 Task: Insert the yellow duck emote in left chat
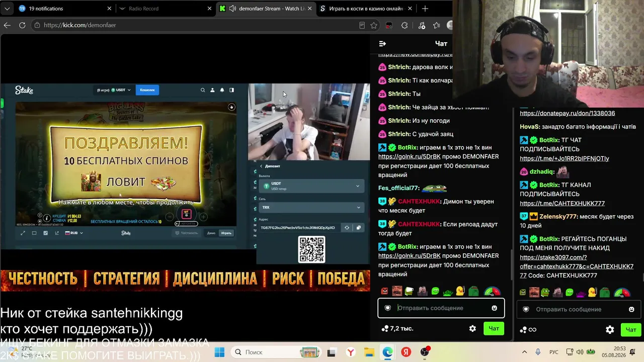click(460, 291)
